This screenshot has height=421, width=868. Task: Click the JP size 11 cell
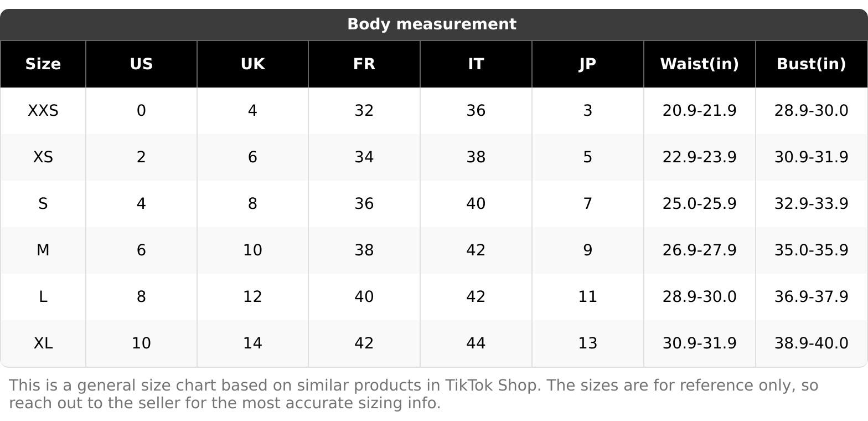pyautogui.click(x=588, y=297)
